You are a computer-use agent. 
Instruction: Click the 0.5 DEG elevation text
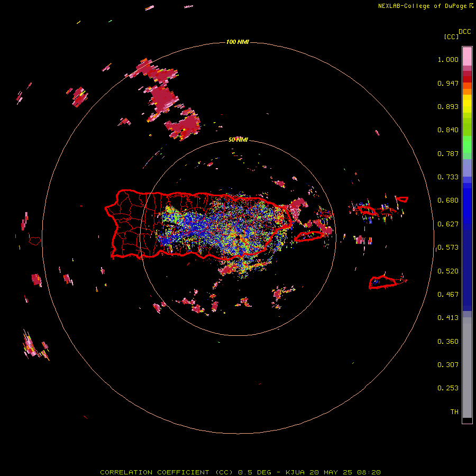254,472
